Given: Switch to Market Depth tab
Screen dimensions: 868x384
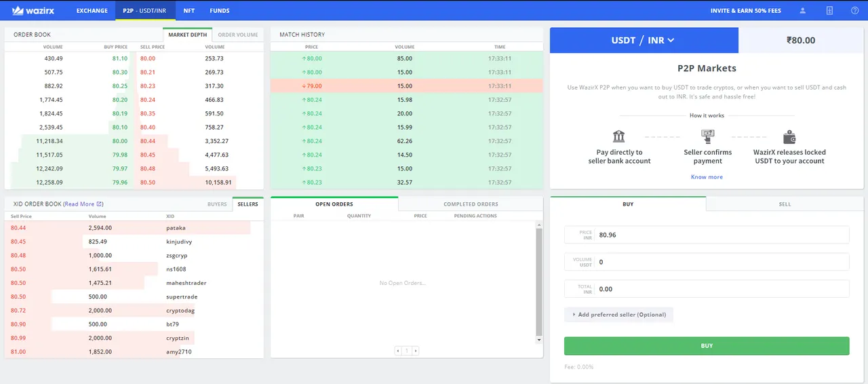Looking at the screenshot, I should pyautogui.click(x=188, y=35).
